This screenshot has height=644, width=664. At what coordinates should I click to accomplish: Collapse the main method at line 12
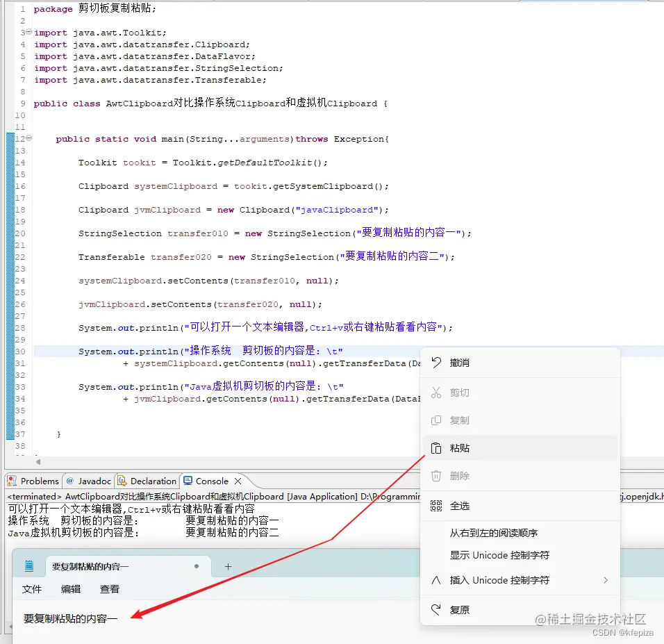pos(28,138)
